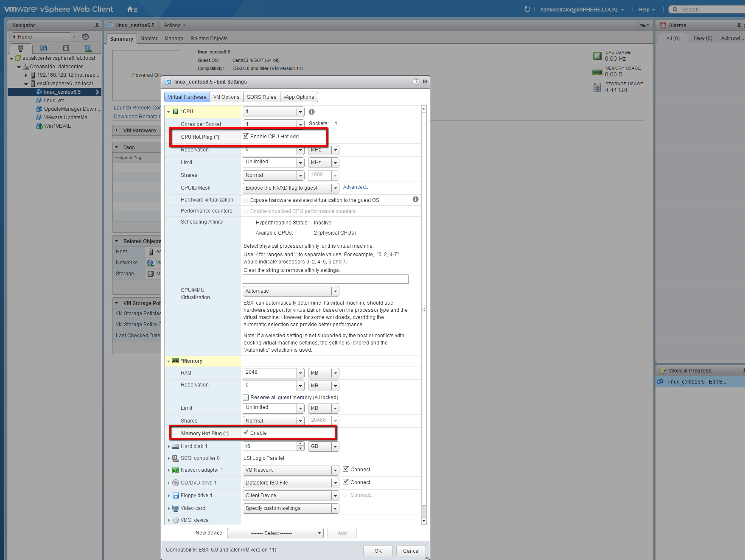Show CPU count info icon
The width and height of the screenshot is (745, 560).
(311, 112)
